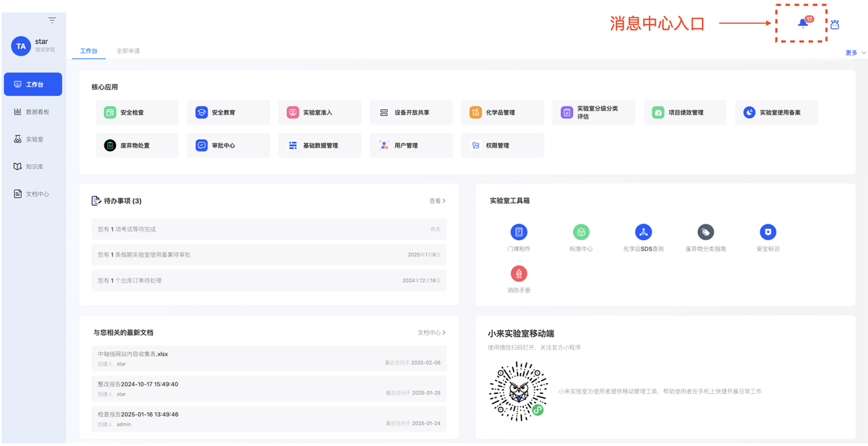Open the 消防手册 tool

pos(519,279)
